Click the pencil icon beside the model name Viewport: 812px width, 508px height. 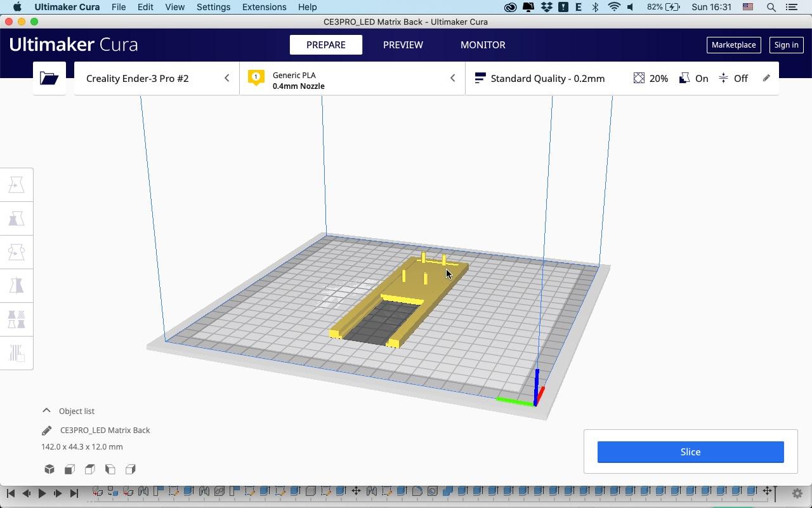[x=47, y=431]
